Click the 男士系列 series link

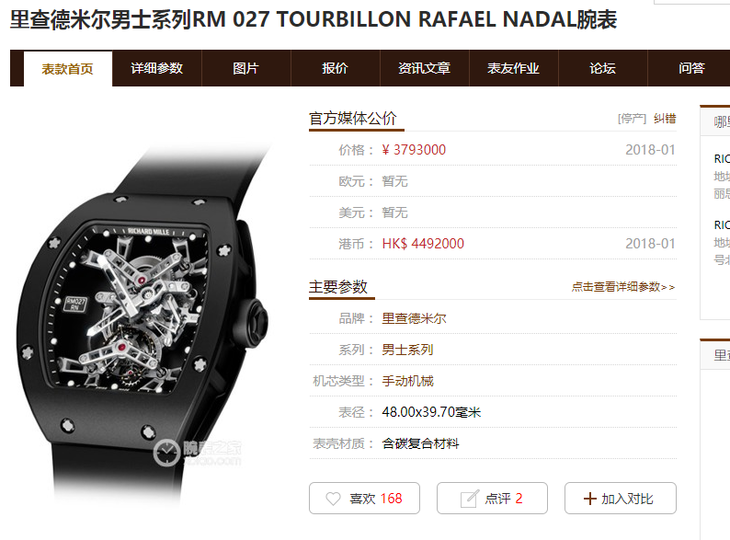click(x=407, y=350)
